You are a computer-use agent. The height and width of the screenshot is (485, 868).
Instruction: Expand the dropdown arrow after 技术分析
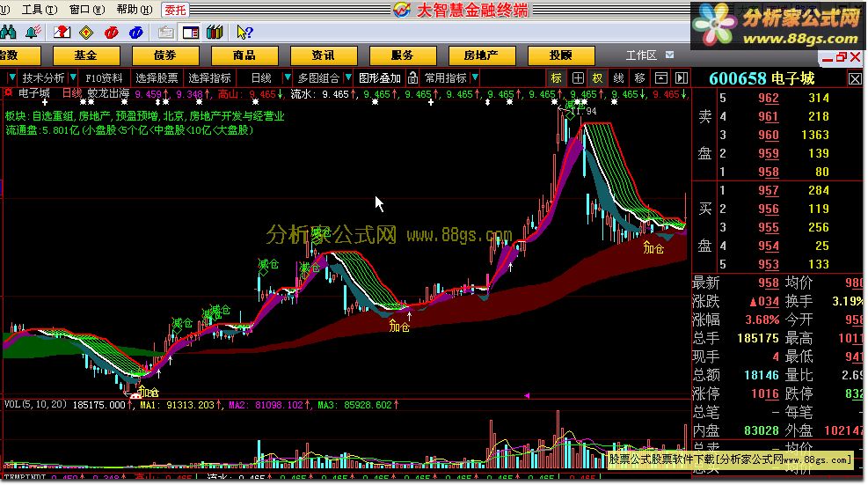(x=72, y=78)
